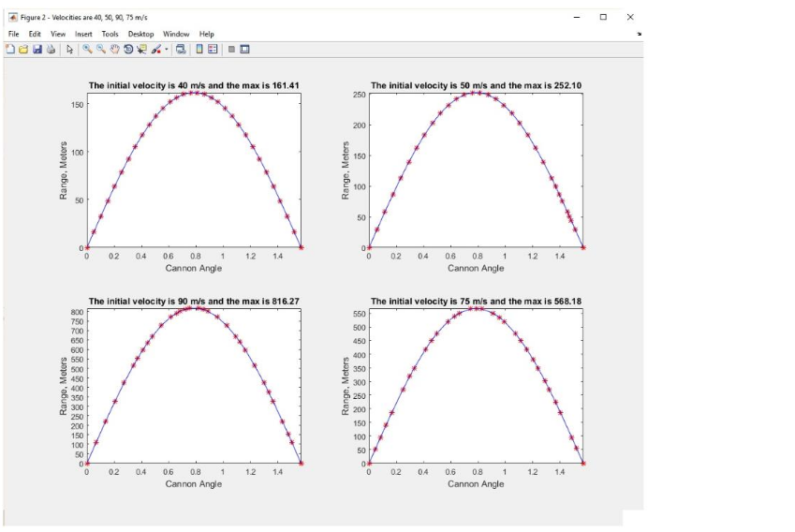
Task: Click Range, Meters label of 40 m/s plot
Action: 64,170
